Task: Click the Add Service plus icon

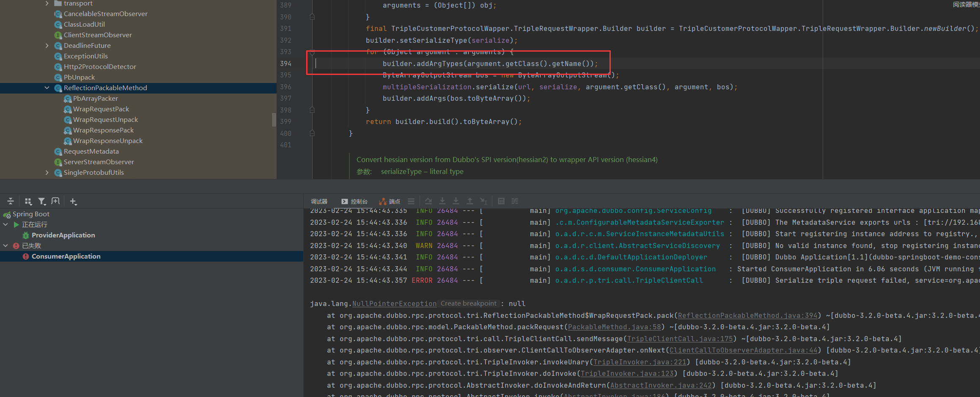Action: (73, 201)
